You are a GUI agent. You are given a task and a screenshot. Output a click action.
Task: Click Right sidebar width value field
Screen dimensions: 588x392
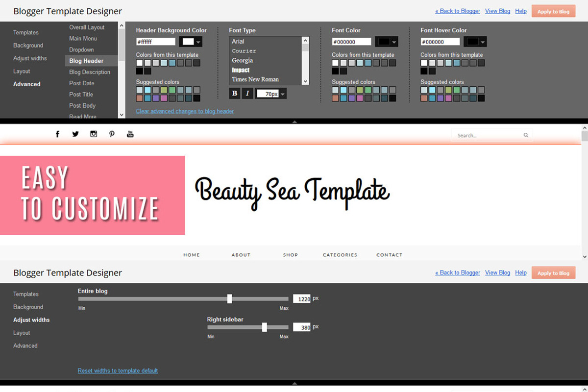[x=302, y=327]
